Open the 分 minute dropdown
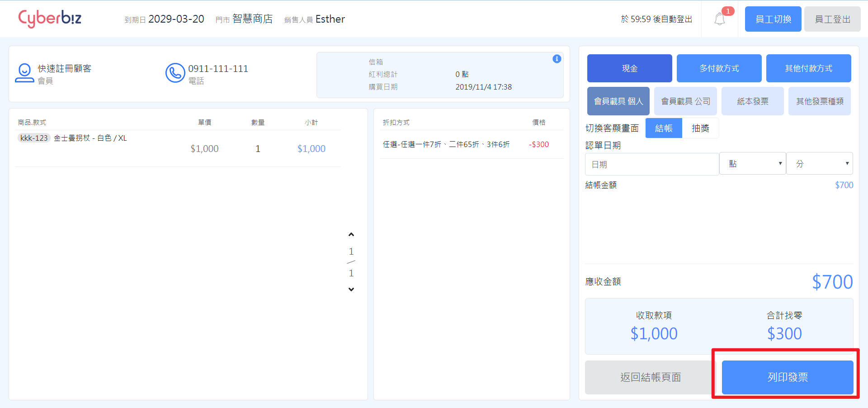The image size is (868, 408). (x=819, y=164)
